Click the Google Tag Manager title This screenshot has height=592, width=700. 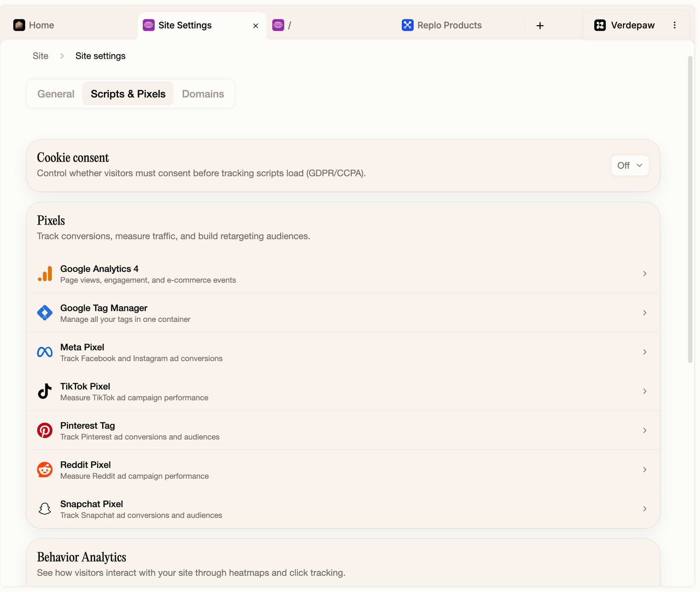(x=104, y=308)
